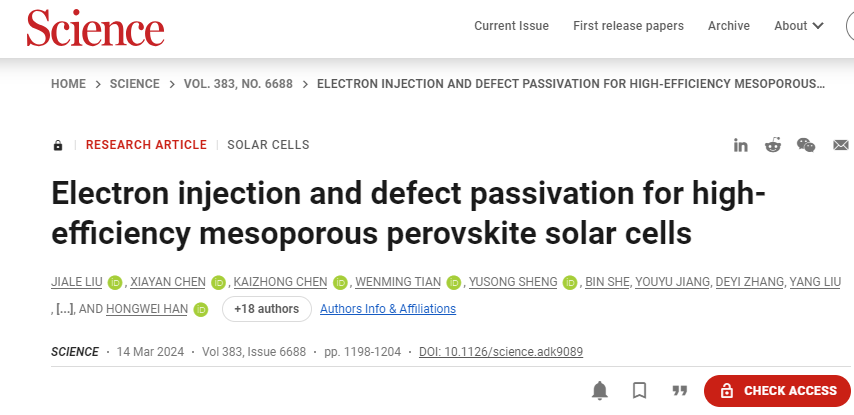Bookmark this article with bookmark icon
The width and height of the screenshot is (854, 415).
pyautogui.click(x=639, y=390)
